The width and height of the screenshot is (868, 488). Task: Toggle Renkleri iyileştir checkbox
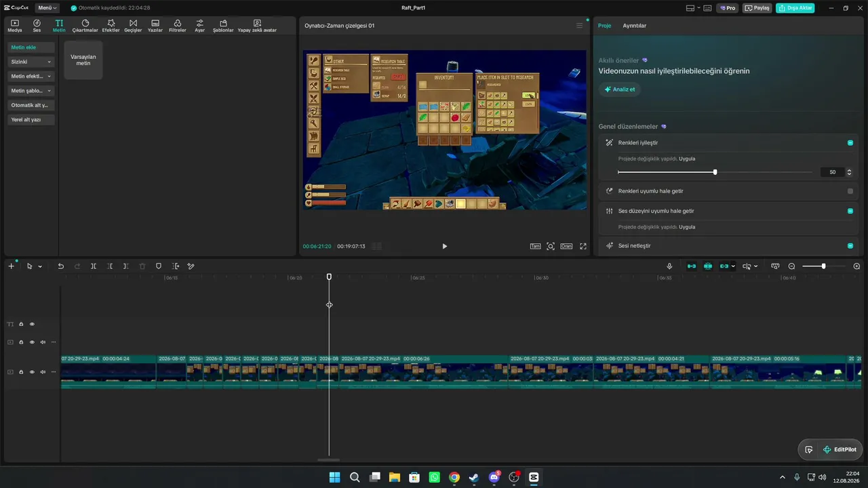pos(850,143)
